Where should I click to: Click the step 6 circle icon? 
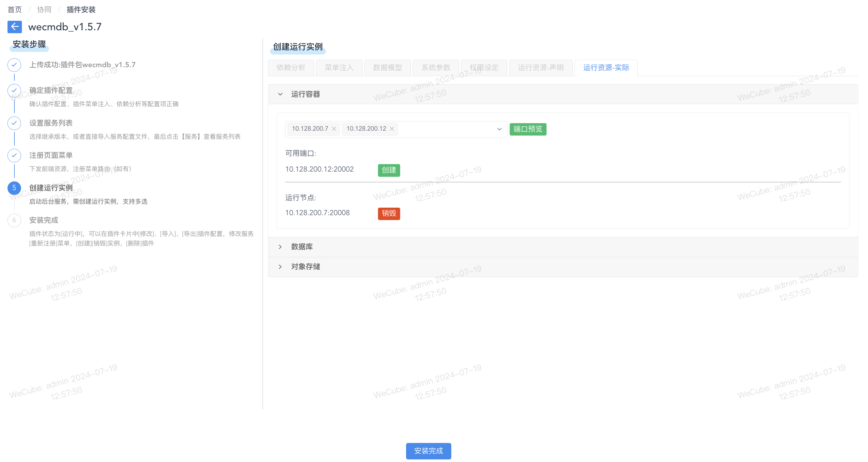(14, 220)
